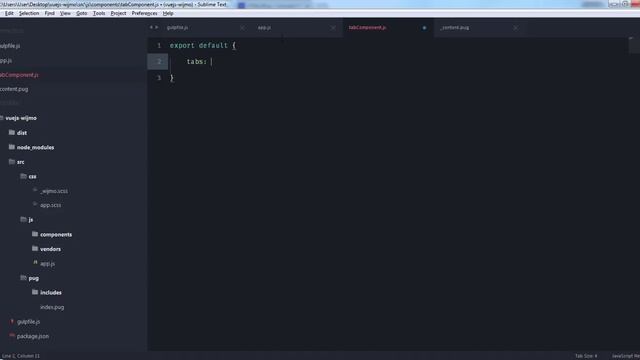This screenshot has height=360, width=640.
Task: Collapse the vuejs-wijmo root folder
Action: 2,118
